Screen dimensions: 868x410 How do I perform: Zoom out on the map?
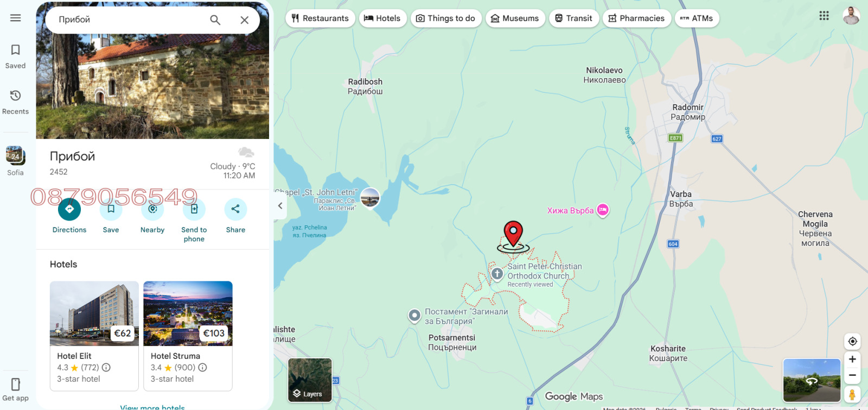(852, 375)
